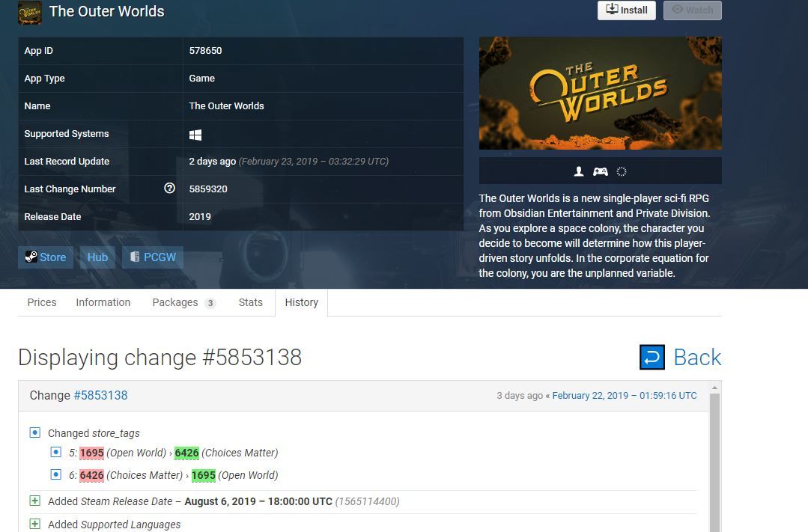
Task: Click the Steam logo in Store button
Action: pyautogui.click(x=31, y=257)
